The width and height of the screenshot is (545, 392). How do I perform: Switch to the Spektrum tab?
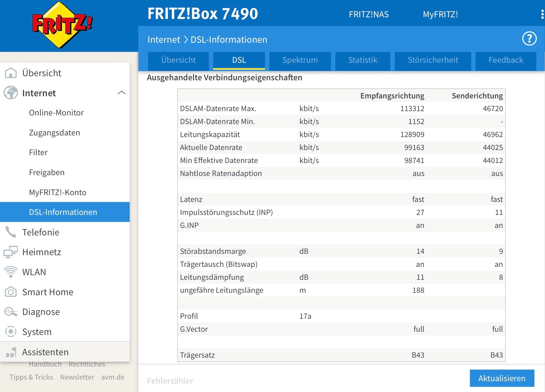[300, 60]
